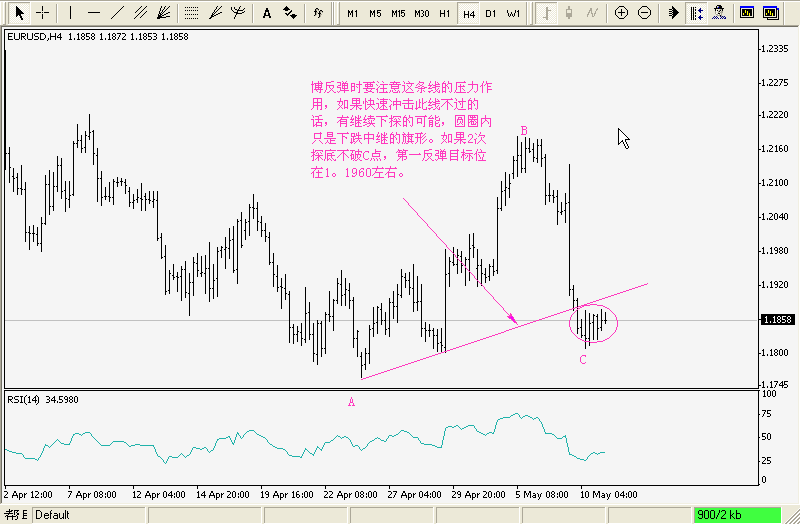This screenshot has width=800, height=524.
Task: Click the RSI(14) 34.5980 indicator label
Action: point(43,400)
